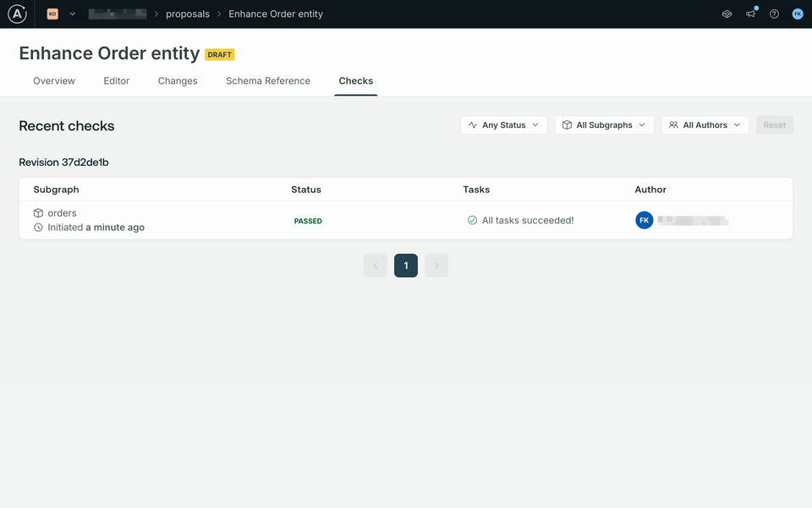The width and height of the screenshot is (812, 508).
Task: Open the Apollo logo home icon
Action: pos(17,14)
